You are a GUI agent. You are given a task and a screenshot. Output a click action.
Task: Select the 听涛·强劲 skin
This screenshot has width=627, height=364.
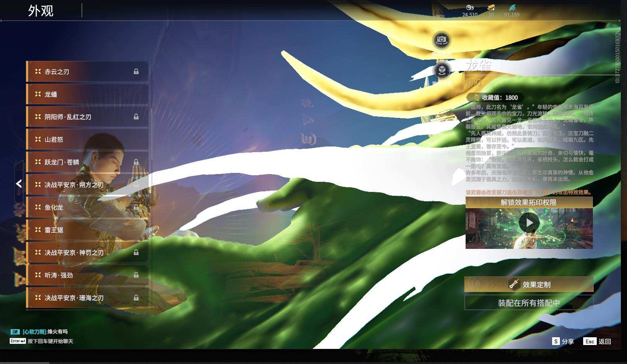tap(87, 275)
